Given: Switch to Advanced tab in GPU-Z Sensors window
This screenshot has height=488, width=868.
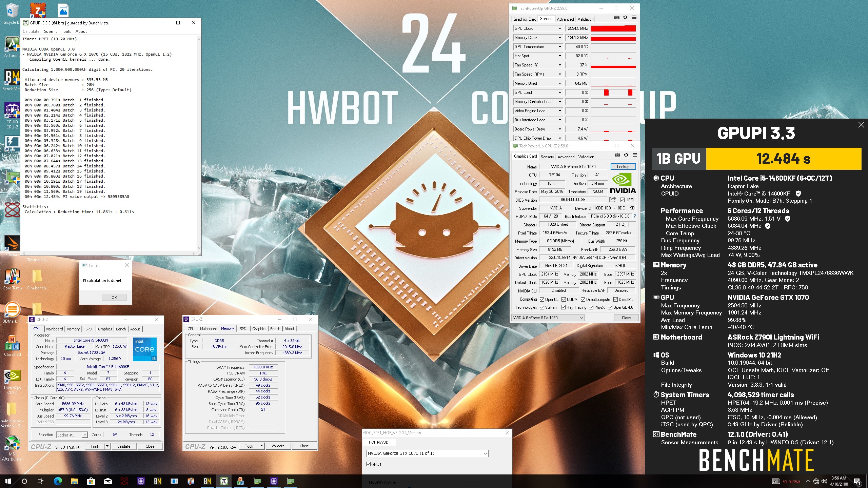Looking at the screenshot, I should pos(565,19).
